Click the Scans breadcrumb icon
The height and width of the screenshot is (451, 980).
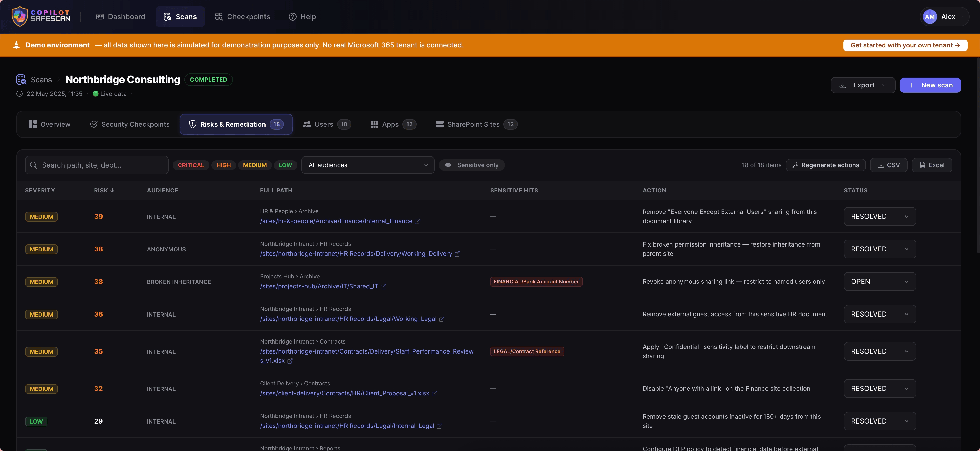tap(21, 80)
